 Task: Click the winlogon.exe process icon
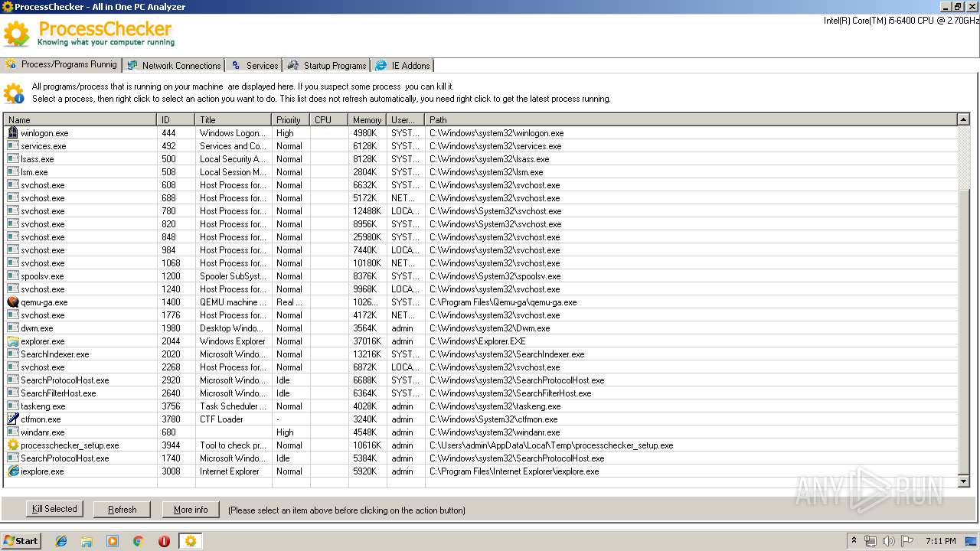point(13,133)
